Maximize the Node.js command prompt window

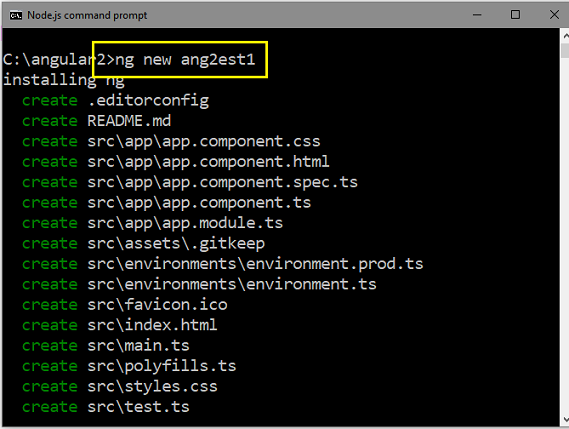click(x=515, y=15)
